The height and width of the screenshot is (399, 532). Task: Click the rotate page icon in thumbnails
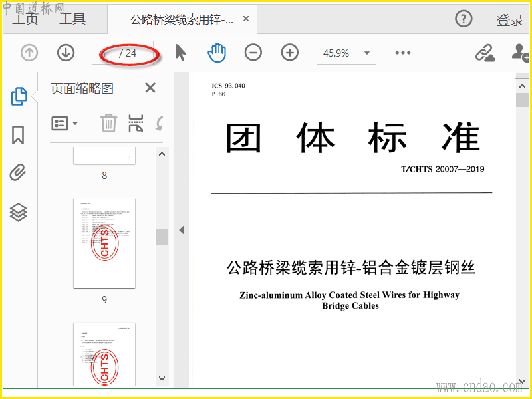tap(159, 123)
